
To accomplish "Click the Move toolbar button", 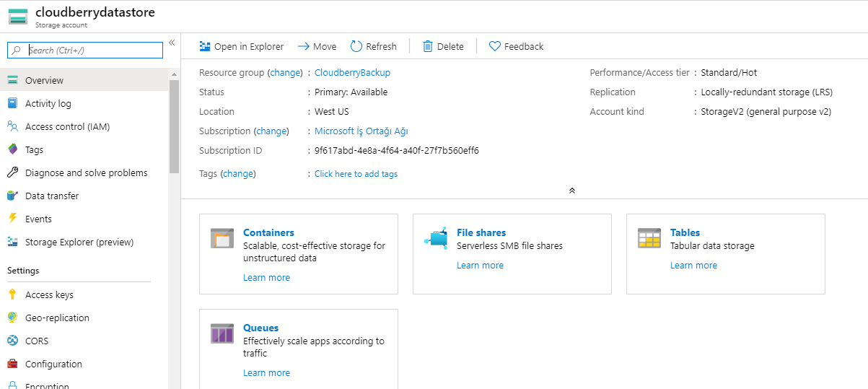I will (317, 46).
